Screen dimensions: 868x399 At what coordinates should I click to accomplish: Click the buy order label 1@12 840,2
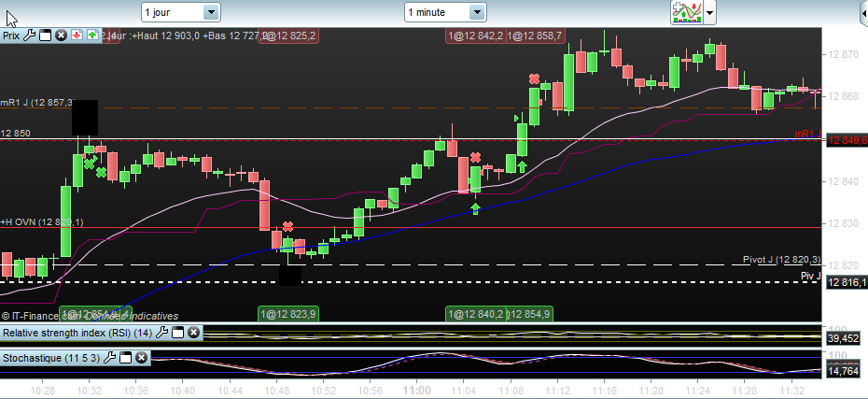tap(476, 314)
